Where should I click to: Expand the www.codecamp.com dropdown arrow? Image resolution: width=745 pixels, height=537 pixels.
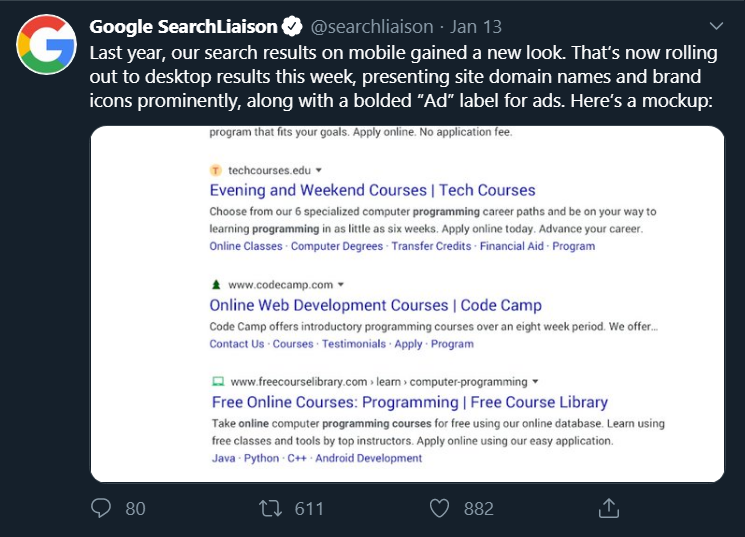340,285
